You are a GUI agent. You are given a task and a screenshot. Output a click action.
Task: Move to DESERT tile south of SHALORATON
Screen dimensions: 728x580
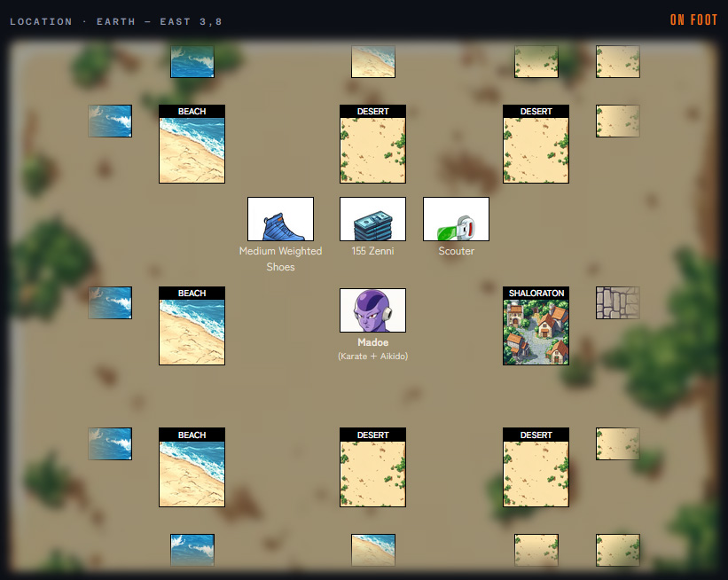(536, 467)
